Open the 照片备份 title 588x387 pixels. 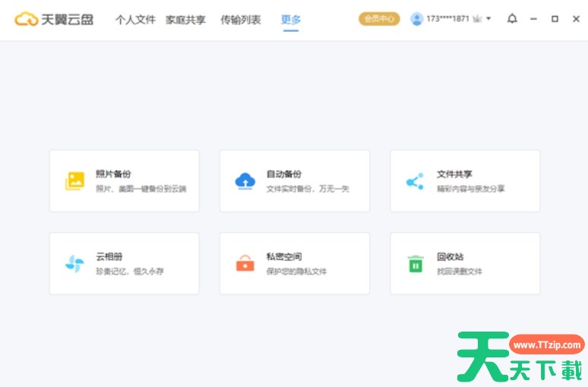point(113,175)
